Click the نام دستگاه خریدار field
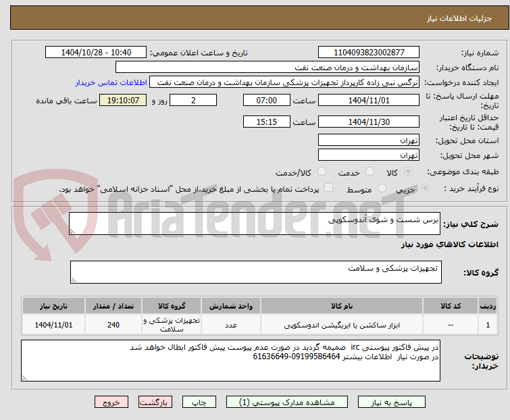The image size is (510, 420). 267,68
